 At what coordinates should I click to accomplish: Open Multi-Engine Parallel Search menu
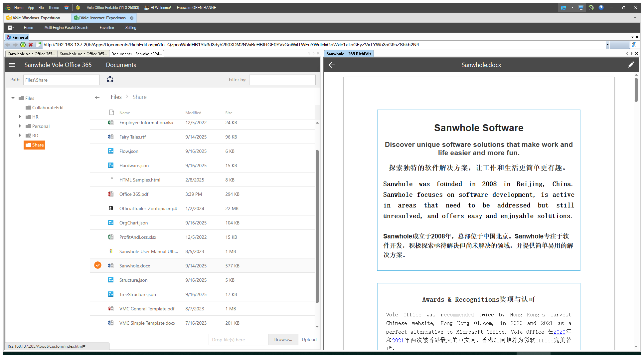point(66,28)
